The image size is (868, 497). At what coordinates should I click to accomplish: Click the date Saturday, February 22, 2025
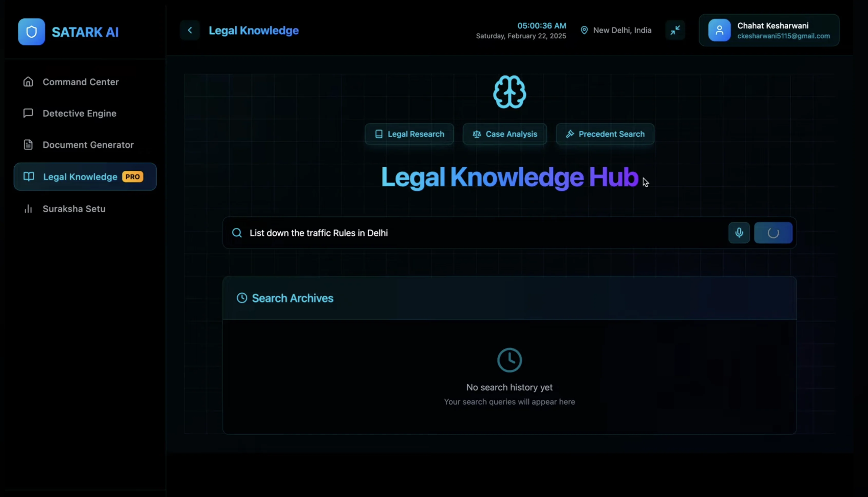[x=521, y=36]
